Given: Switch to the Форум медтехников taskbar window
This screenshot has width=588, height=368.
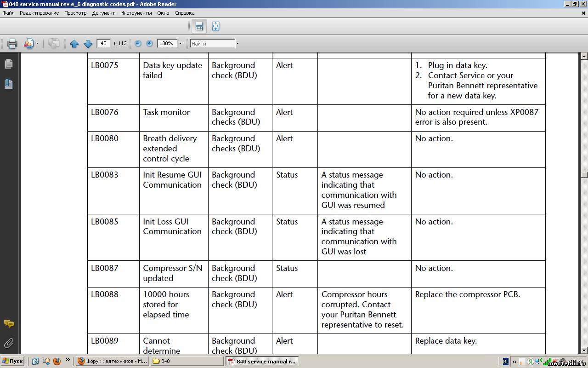Looking at the screenshot, I should 112,361.
